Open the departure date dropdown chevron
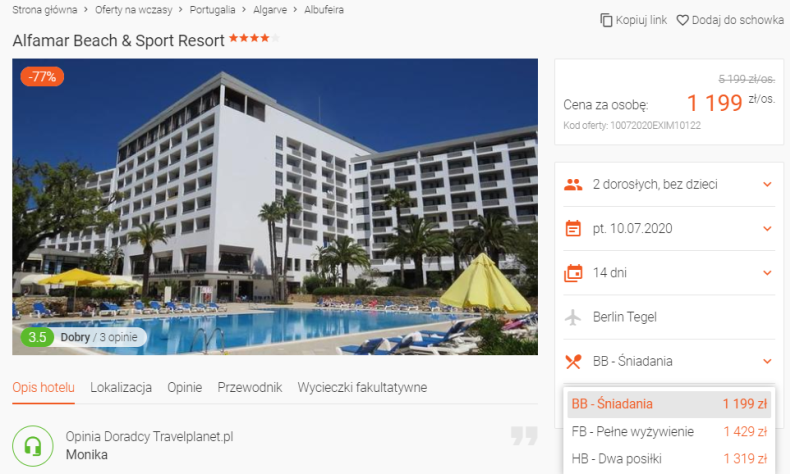 tap(767, 229)
